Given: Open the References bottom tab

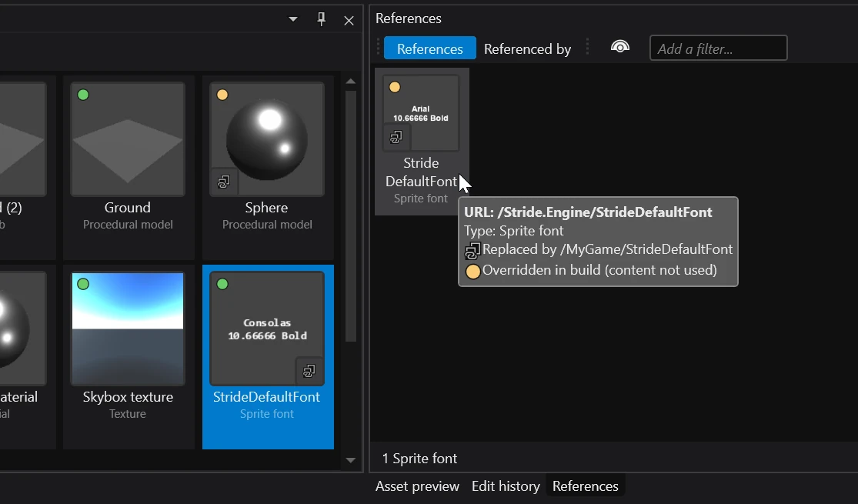Looking at the screenshot, I should pyautogui.click(x=586, y=486).
